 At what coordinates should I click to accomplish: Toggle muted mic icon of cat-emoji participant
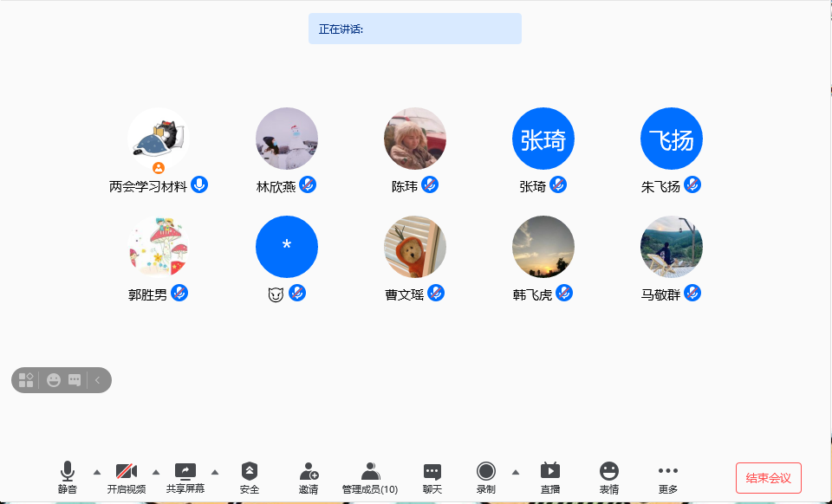coord(297,293)
